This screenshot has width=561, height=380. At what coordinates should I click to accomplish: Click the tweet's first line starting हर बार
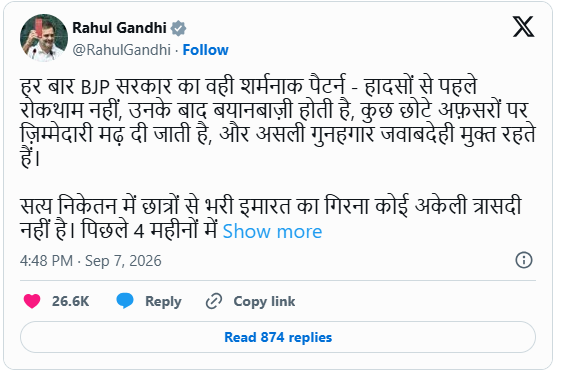coord(249,86)
